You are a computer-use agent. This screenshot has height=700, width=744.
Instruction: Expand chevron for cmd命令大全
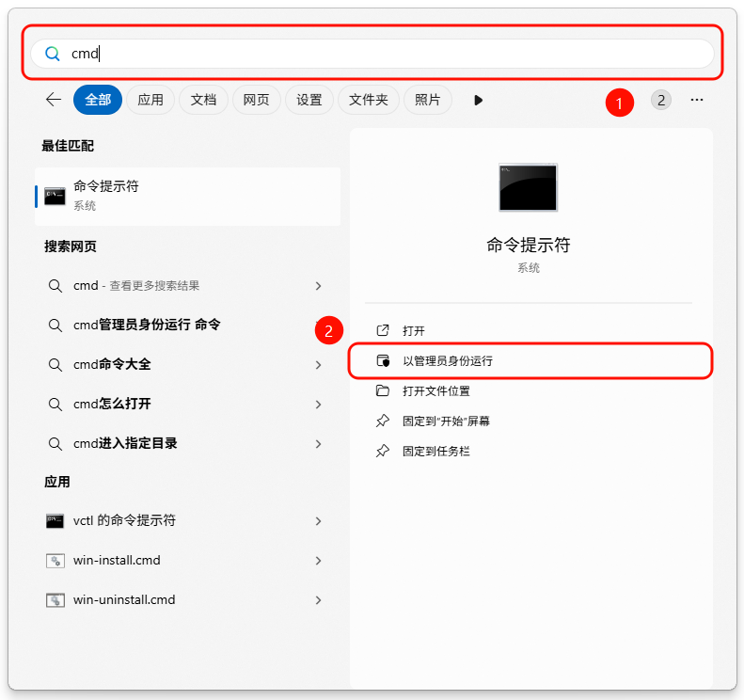point(318,365)
